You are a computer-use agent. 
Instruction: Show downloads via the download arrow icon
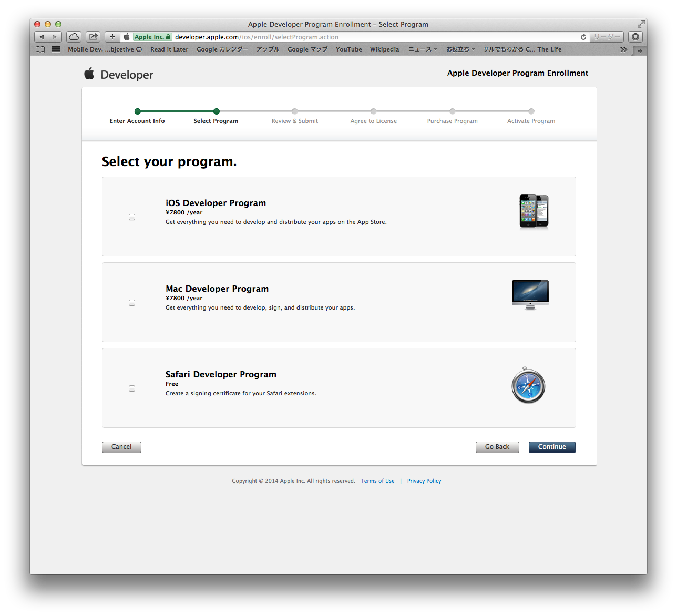635,37
